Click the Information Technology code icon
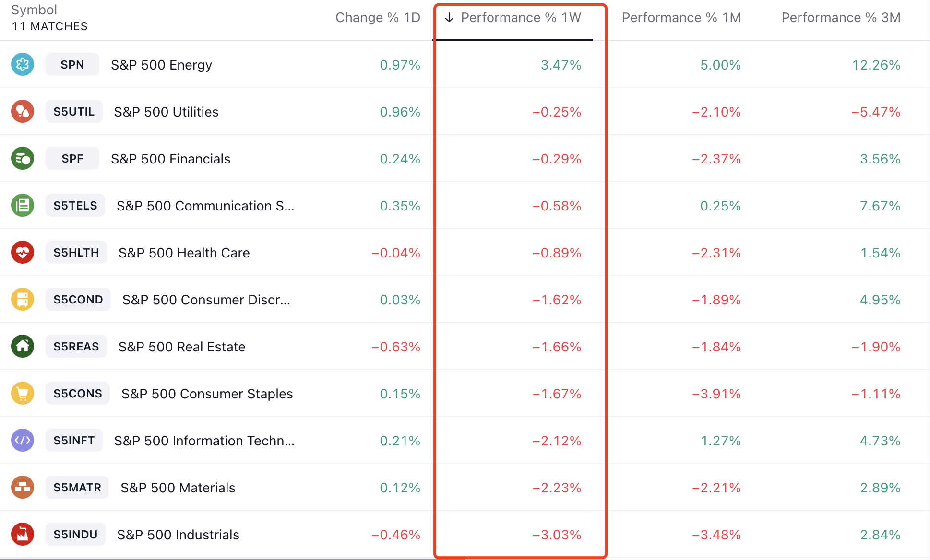Image resolution: width=930 pixels, height=560 pixels. (23, 441)
